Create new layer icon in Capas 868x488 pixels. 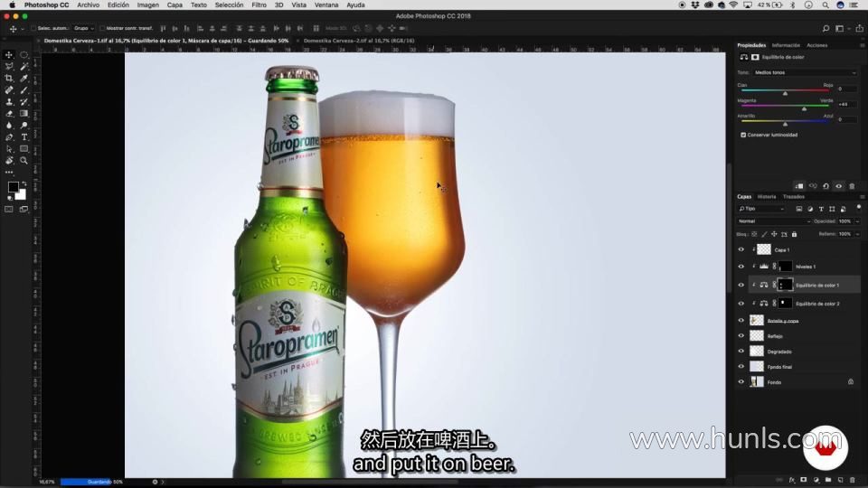point(840,480)
